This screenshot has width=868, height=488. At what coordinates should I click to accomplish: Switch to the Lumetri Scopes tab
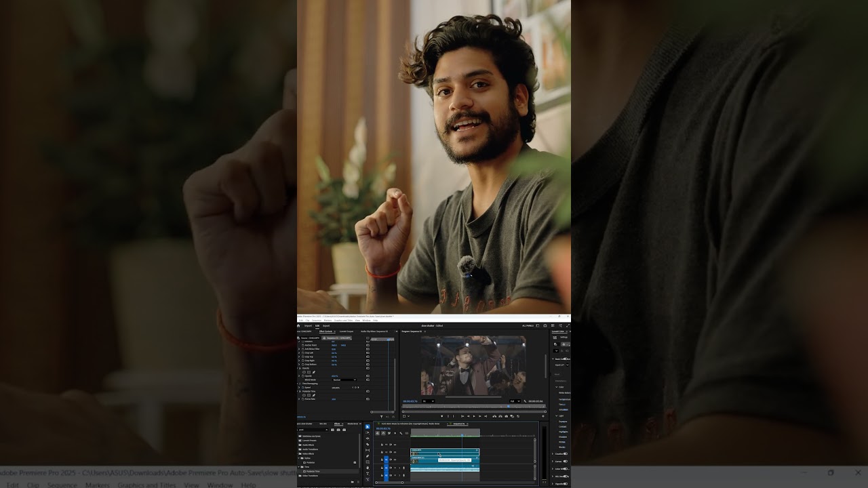click(x=347, y=331)
